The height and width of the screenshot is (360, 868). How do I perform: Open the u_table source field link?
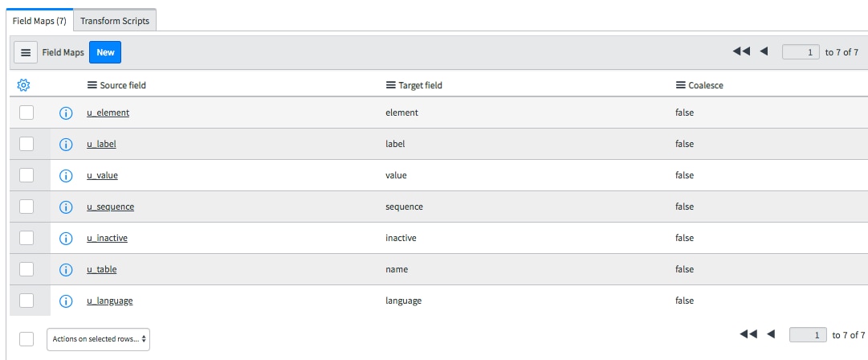coord(102,270)
